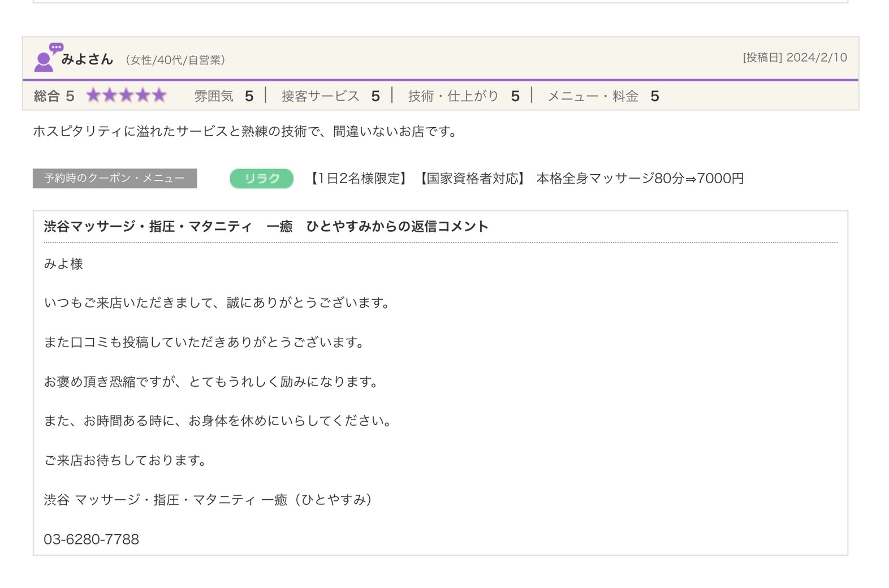Click the greeting line みよ様
Image resolution: width=889 pixels, height=588 pixels.
[x=63, y=264]
